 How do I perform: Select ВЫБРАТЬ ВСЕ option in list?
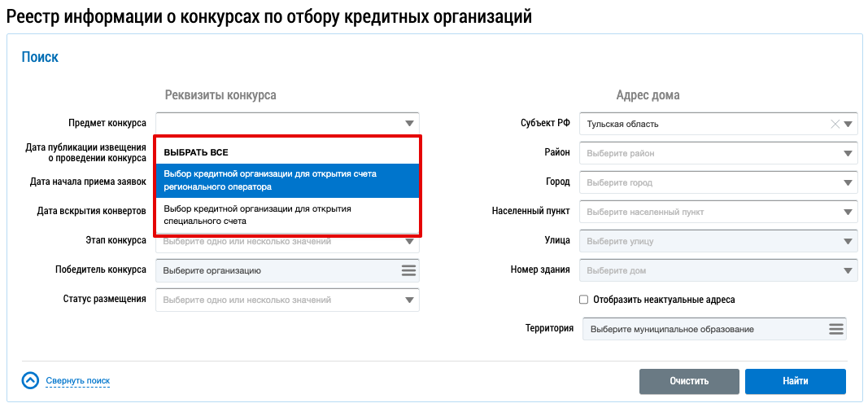196,152
